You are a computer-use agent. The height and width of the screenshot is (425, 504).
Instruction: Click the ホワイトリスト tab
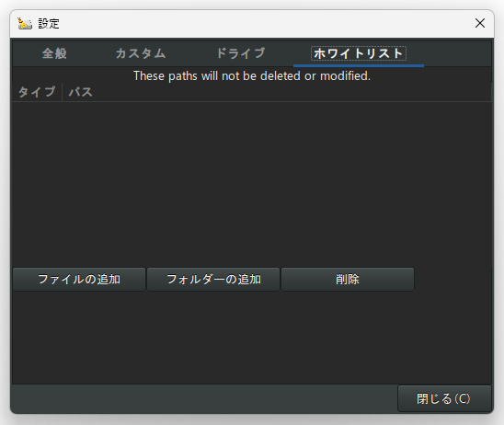click(359, 53)
